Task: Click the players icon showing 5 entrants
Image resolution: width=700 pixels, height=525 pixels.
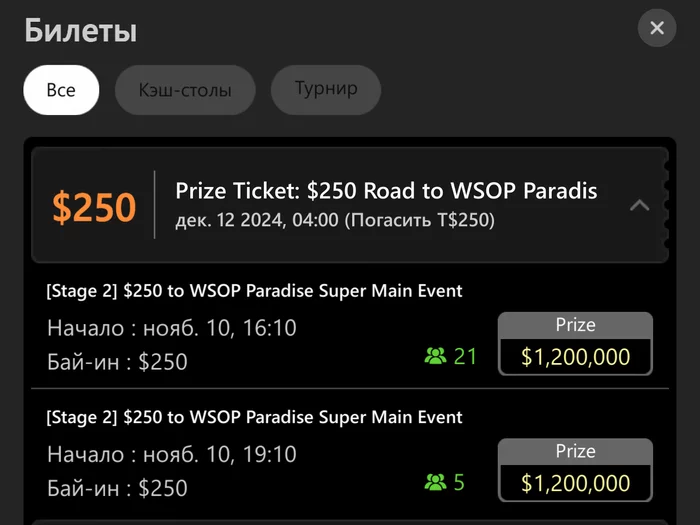Action: 435,483
